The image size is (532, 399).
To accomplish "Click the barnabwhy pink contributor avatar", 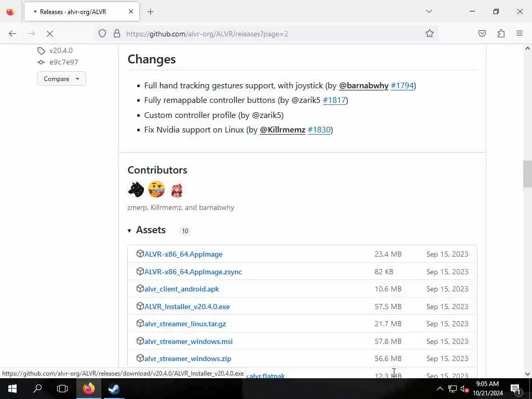I will (x=177, y=189).
